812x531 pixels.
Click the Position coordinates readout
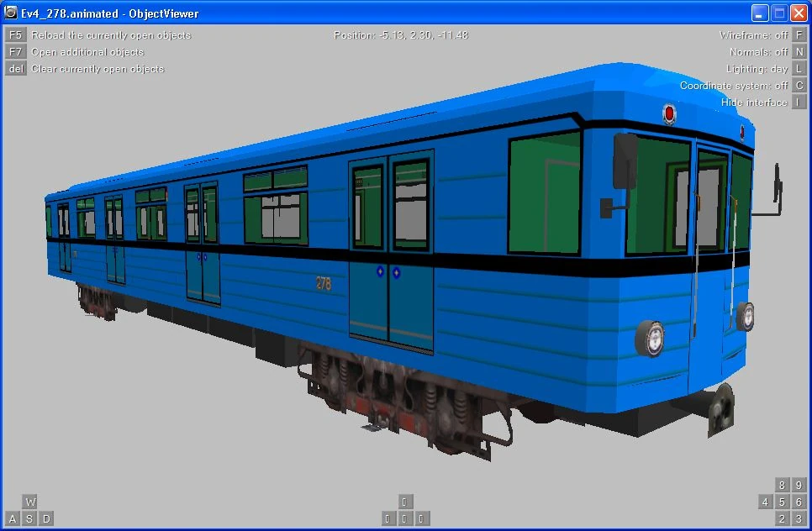pos(401,35)
